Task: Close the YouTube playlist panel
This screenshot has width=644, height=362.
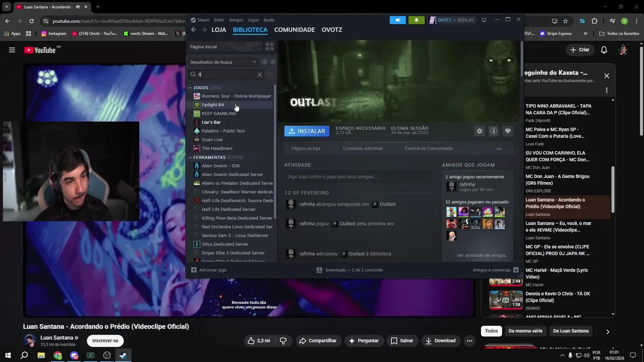Action: pos(606,76)
